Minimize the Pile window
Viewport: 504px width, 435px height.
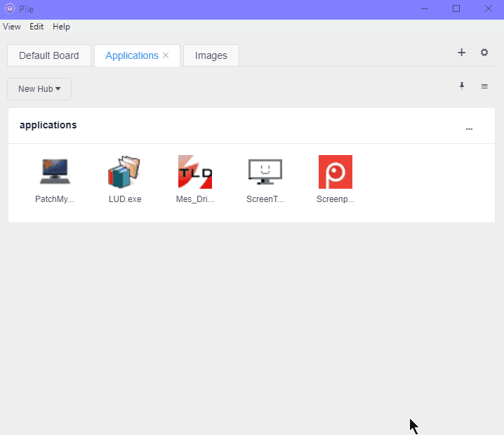pyautogui.click(x=425, y=8)
